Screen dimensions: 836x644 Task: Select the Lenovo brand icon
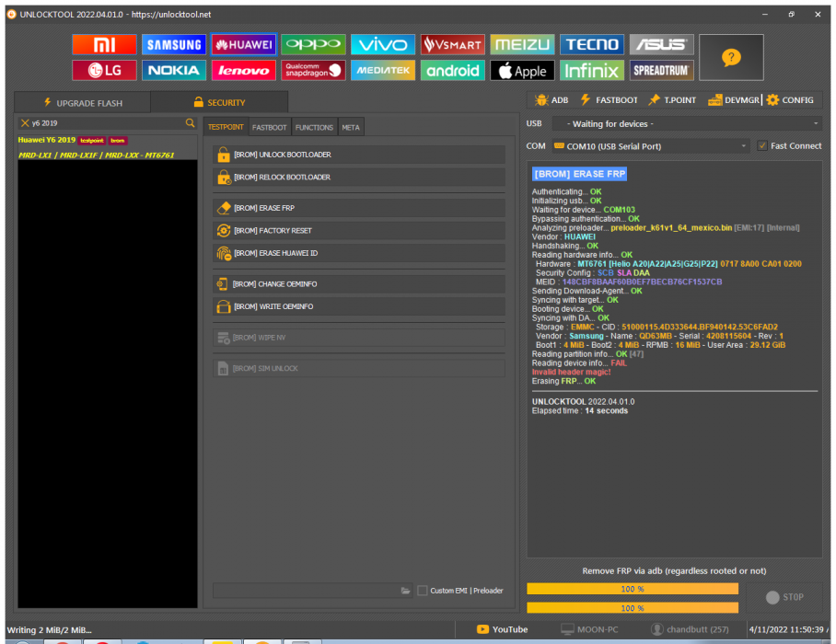[x=244, y=70]
